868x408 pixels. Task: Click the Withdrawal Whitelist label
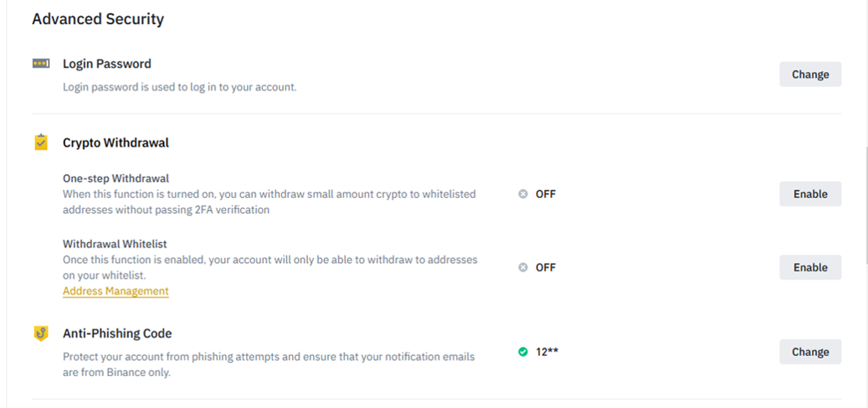(115, 244)
